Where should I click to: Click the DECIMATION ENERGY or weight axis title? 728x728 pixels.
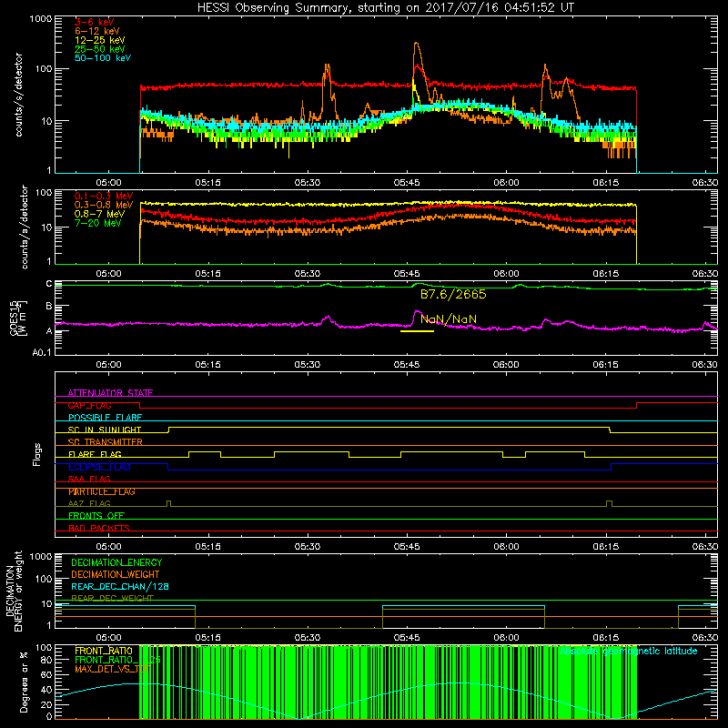coord(14,591)
